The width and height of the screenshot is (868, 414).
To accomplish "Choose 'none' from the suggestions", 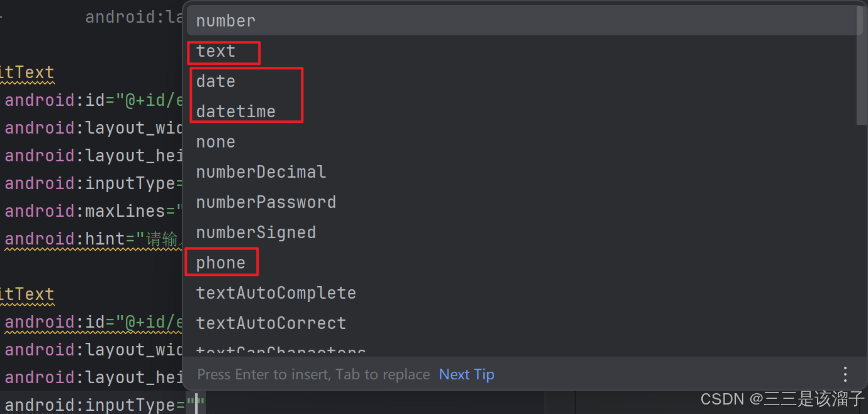I will pyautogui.click(x=216, y=142).
